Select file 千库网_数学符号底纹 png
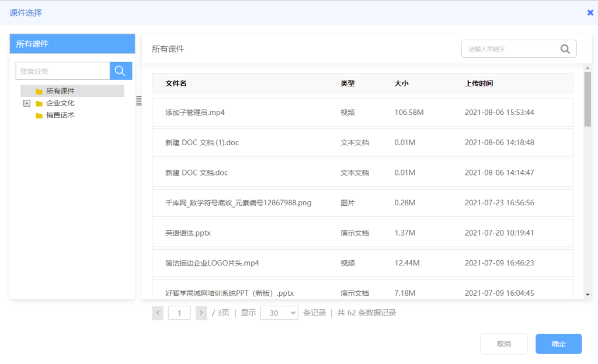Screen dimensions: 598x364 pos(238,202)
